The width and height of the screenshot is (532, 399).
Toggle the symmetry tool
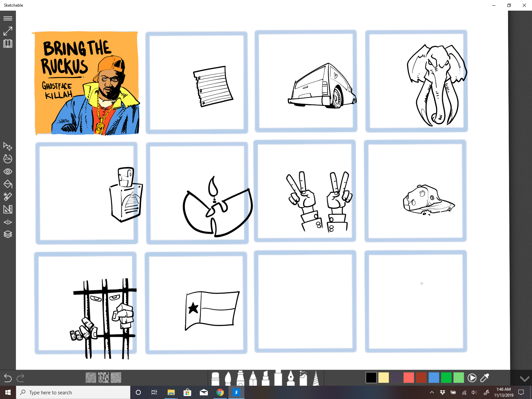point(8,222)
